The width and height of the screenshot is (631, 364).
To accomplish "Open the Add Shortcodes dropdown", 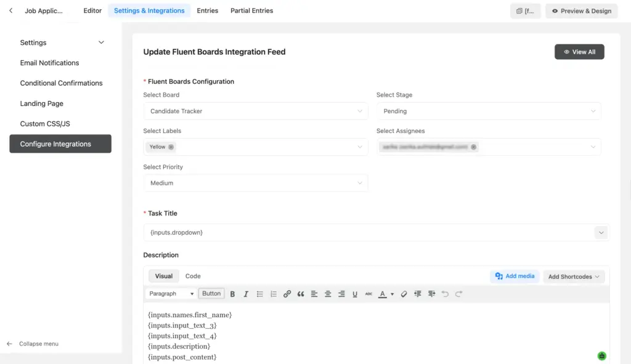I will point(574,277).
